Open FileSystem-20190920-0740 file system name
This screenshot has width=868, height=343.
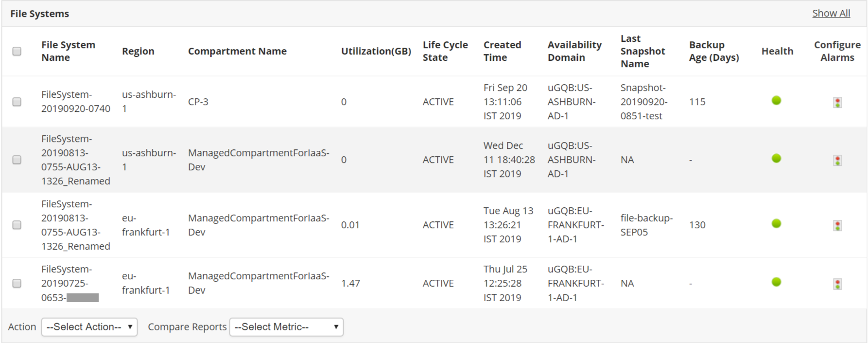75,101
